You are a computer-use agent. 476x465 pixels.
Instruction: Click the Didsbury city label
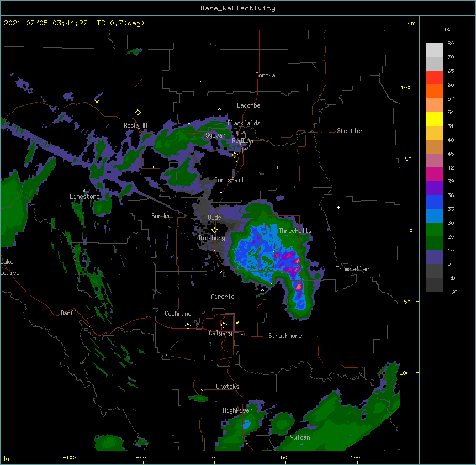click(211, 238)
